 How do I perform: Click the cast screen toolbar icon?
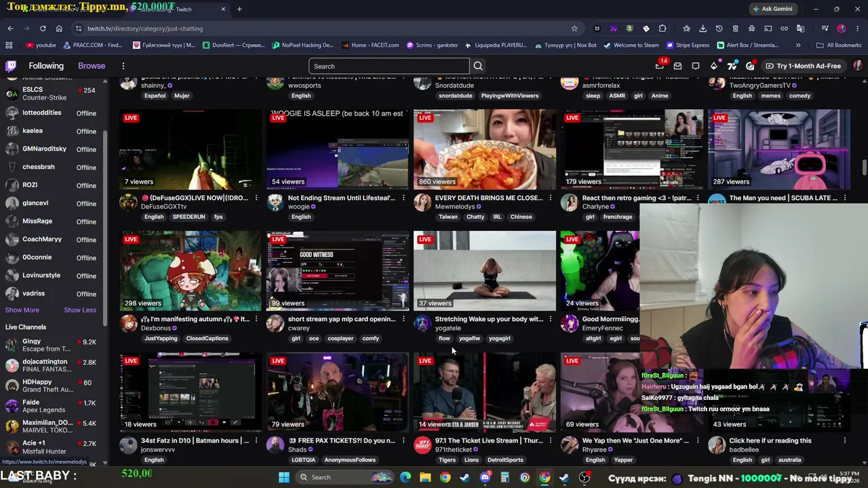point(768,28)
